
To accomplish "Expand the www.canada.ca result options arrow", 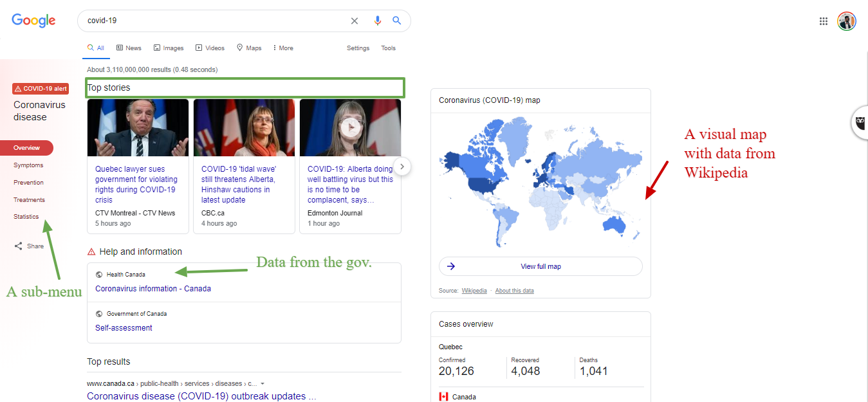I will (x=263, y=384).
